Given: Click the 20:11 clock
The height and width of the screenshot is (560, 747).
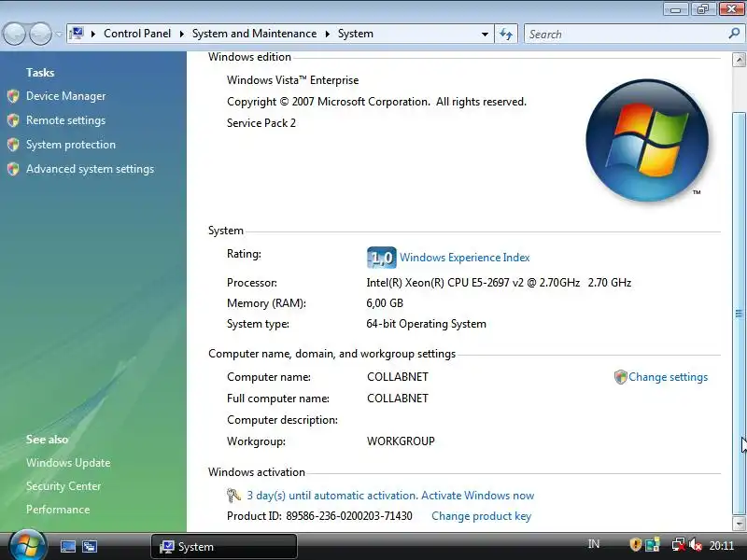Looking at the screenshot, I should (721, 545).
